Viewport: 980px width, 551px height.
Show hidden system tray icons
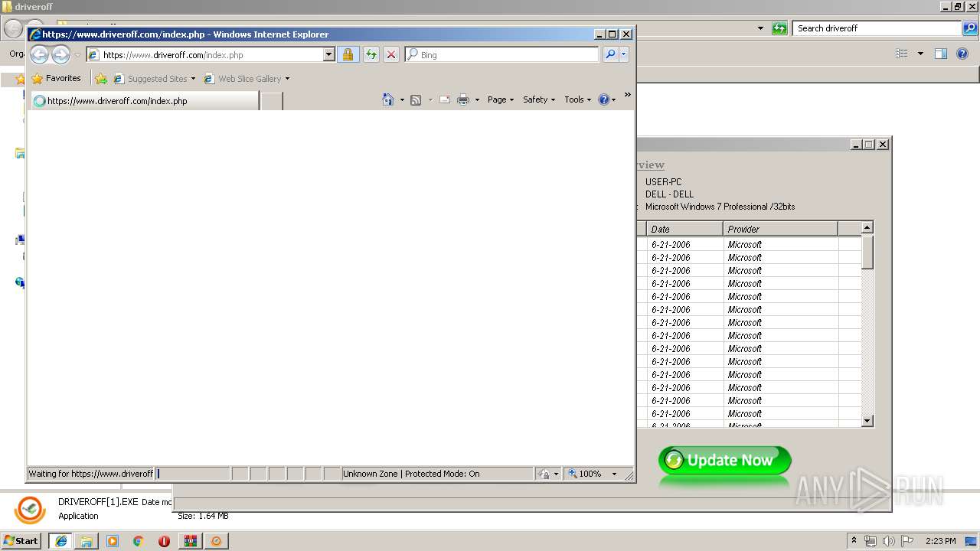click(x=854, y=540)
